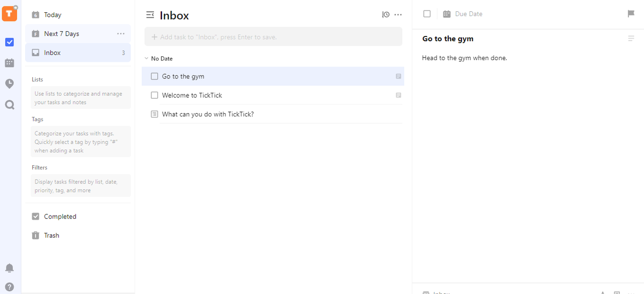644x294 pixels.
Task: Open the sort options icon beside Inbox
Action: point(385,14)
